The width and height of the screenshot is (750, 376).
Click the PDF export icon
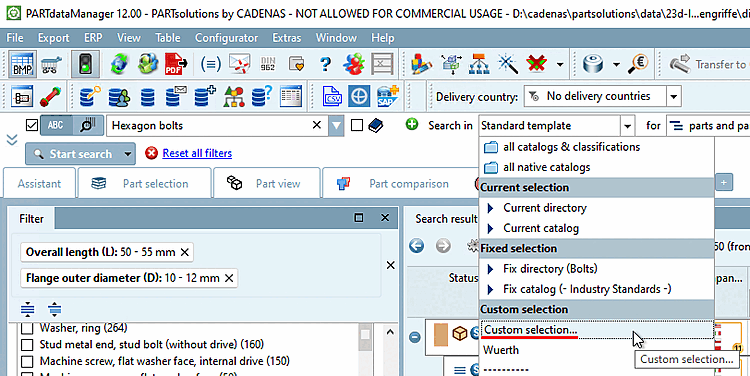(176, 64)
